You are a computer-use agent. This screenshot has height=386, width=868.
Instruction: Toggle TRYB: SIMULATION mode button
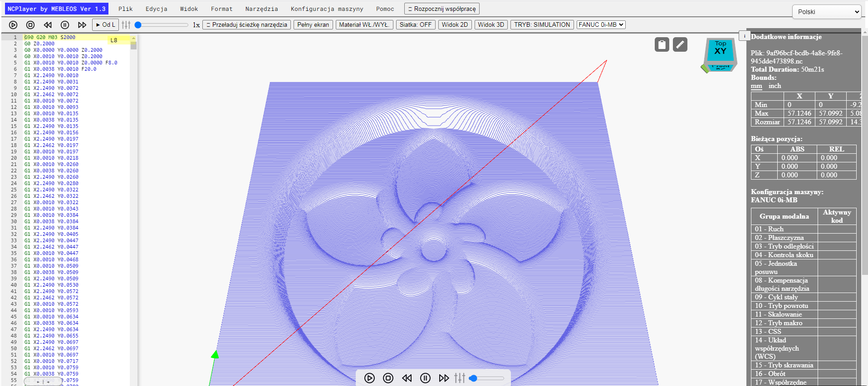click(542, 25)
